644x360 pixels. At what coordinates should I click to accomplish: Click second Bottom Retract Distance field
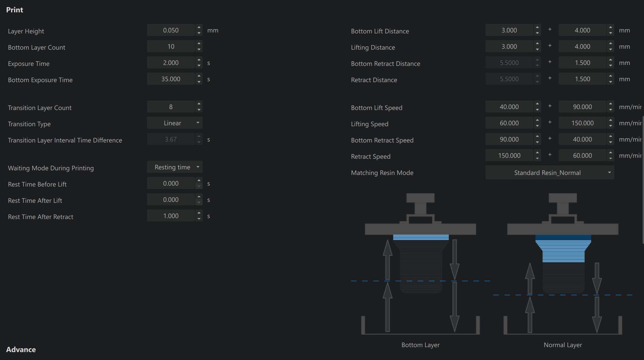pyautogui.click(x=582, y=63)
